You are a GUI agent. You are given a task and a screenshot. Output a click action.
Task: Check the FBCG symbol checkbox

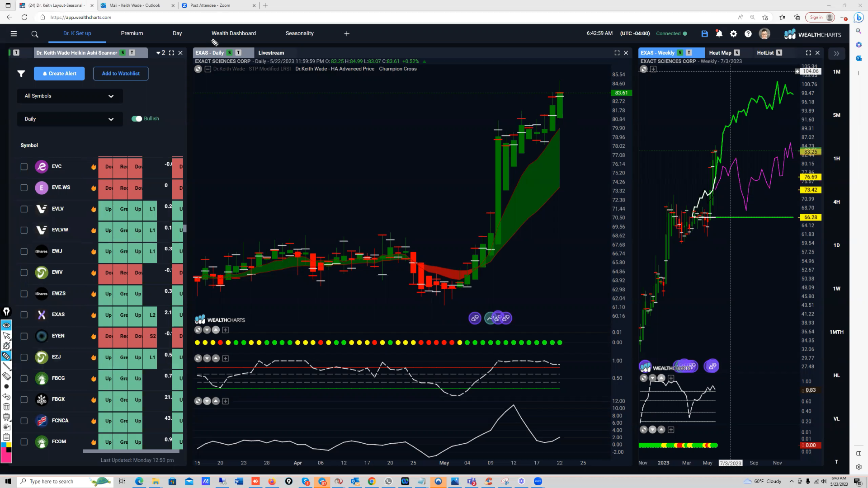coord(24,379)
